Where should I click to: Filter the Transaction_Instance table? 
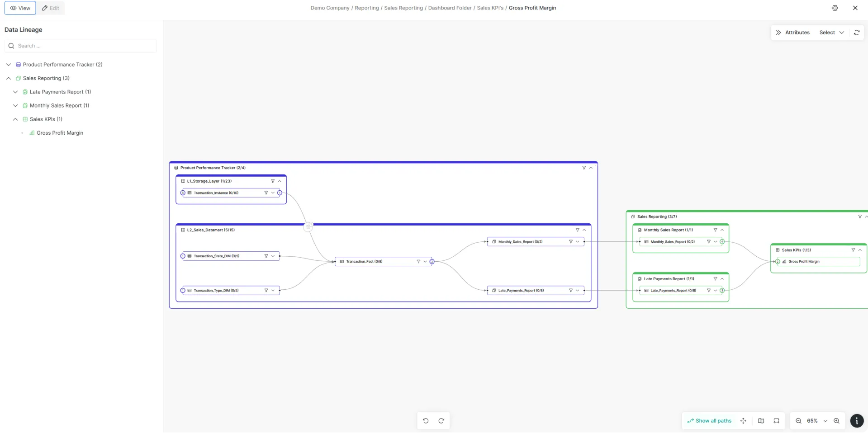(x=266, y=193)
